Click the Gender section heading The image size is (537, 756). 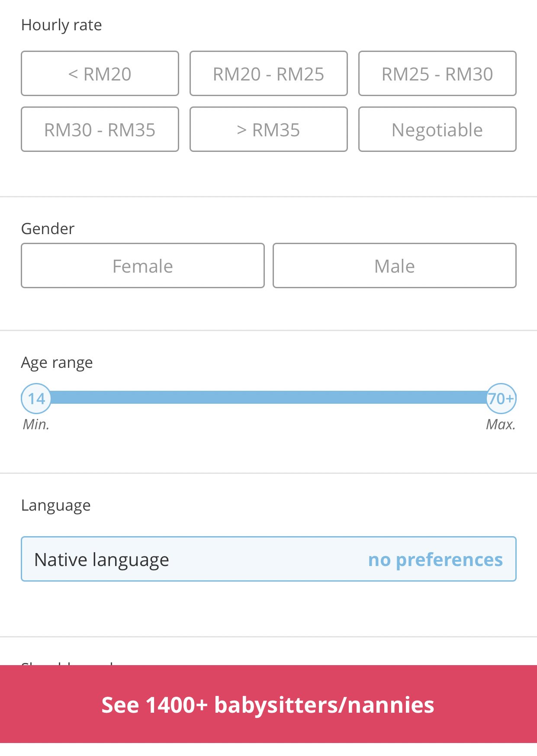pos(48,228)
